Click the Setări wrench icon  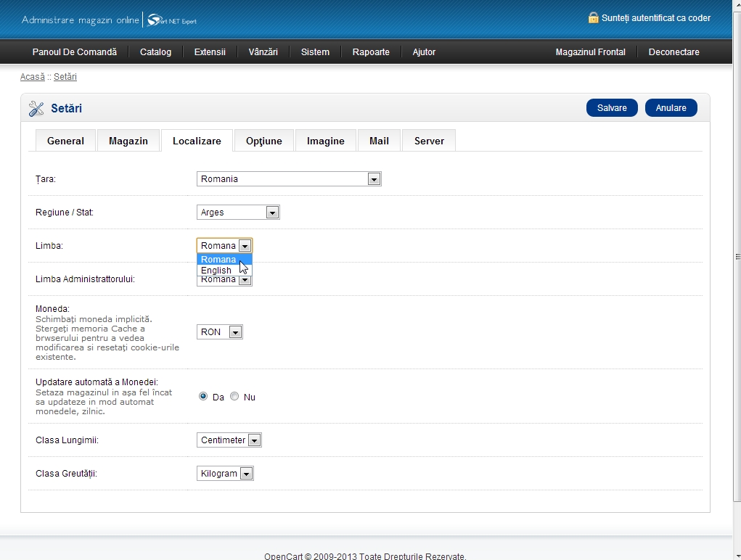click(x=36, y=109)
